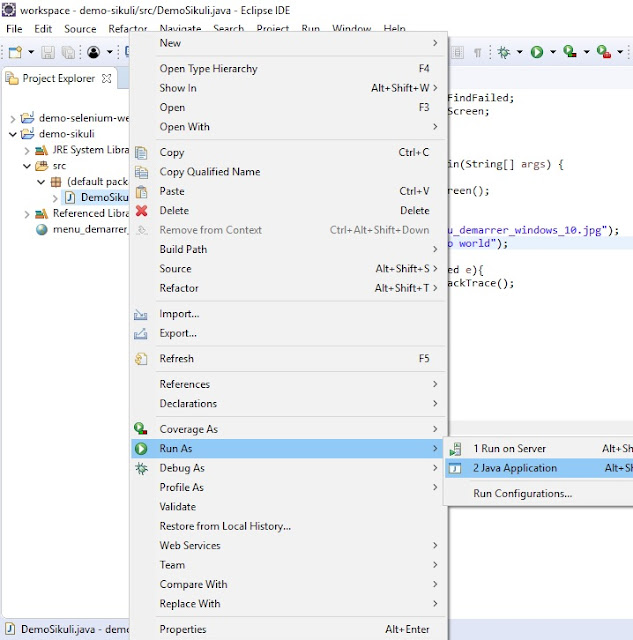Expand the demo-selenium project node
This screenshot has height=640, width=633.
pyautogui.click(x=13, y=119)
